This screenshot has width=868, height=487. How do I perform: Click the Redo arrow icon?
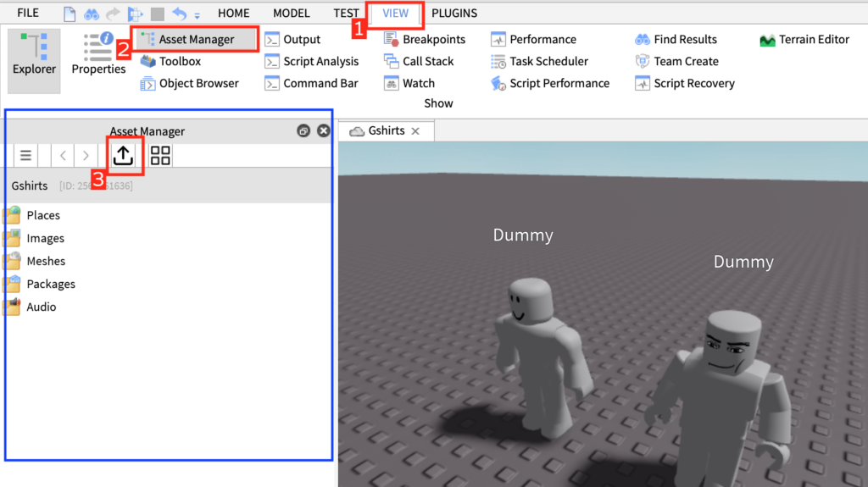tap(113, 14)
